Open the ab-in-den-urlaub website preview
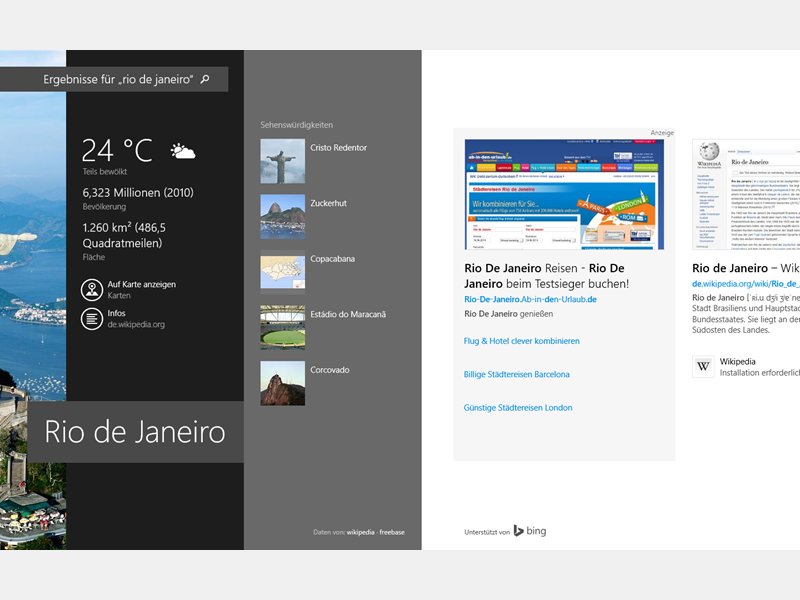This screenshot has width=800, height=600. [564, 194]
